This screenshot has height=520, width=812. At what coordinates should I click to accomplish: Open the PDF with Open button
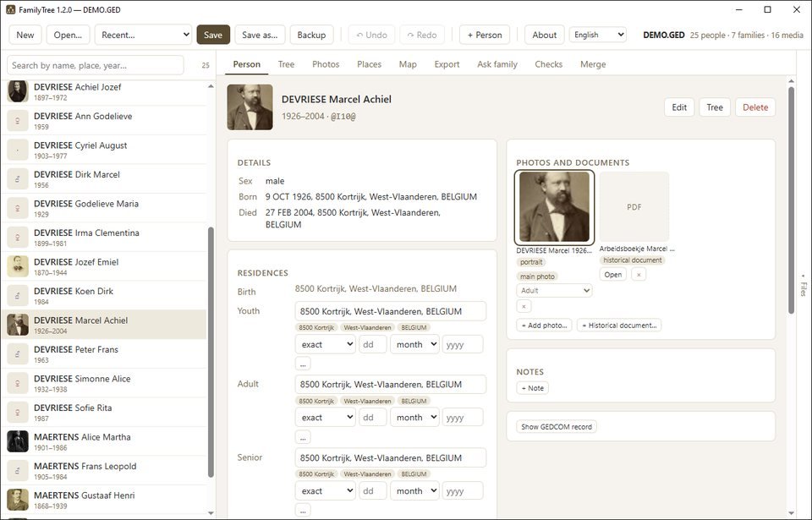613,275
